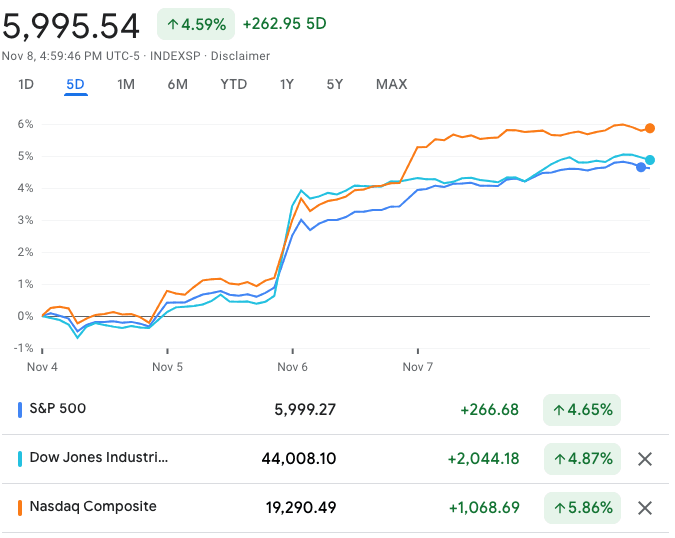
Task: Open the Dow Jones Industrial row
Action: pos(99,458)
